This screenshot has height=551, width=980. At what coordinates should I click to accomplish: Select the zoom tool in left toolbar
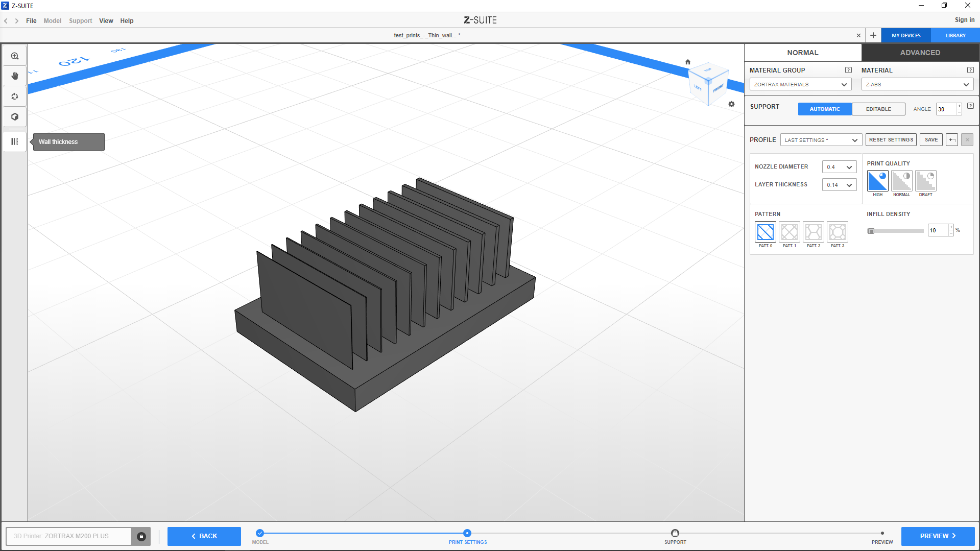coord(15,56)
